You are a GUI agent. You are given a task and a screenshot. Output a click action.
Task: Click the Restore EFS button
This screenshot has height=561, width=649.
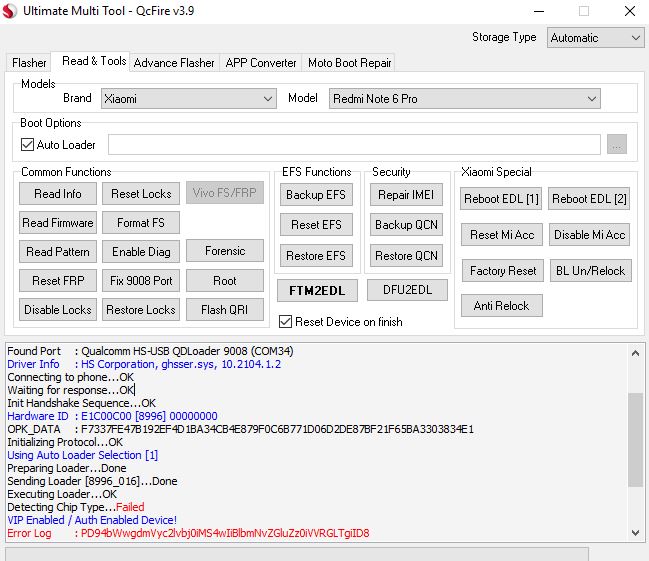pos(316,256)
